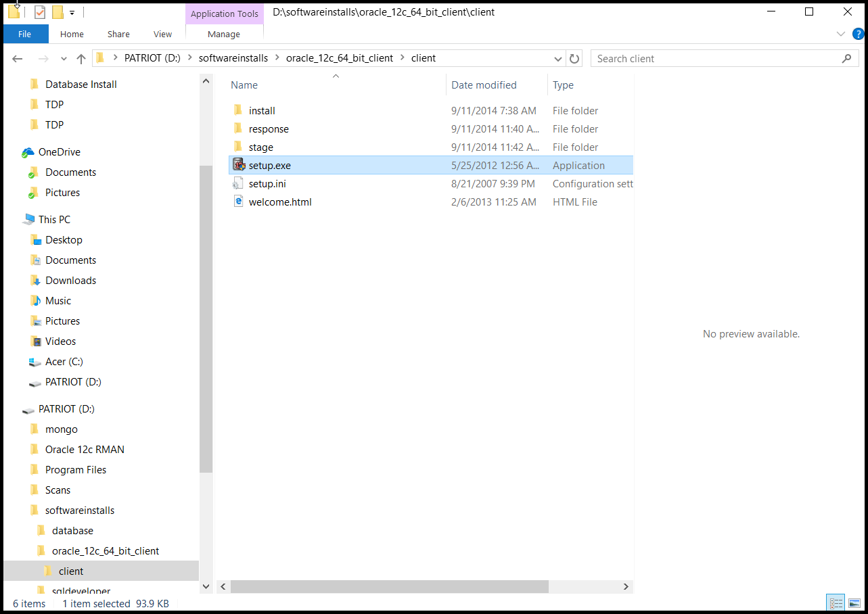Viewport: 868px width, 614px height.
Task: Click the Downloads folder icon in sidebar
Action: click(x=35, y=280)
